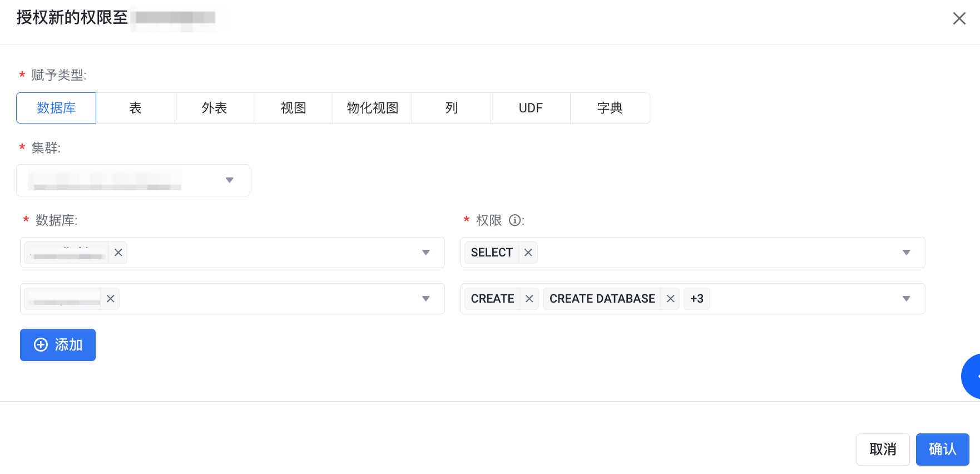
Task: Remove the second selected database tag
Action: (x=110, y=299)
